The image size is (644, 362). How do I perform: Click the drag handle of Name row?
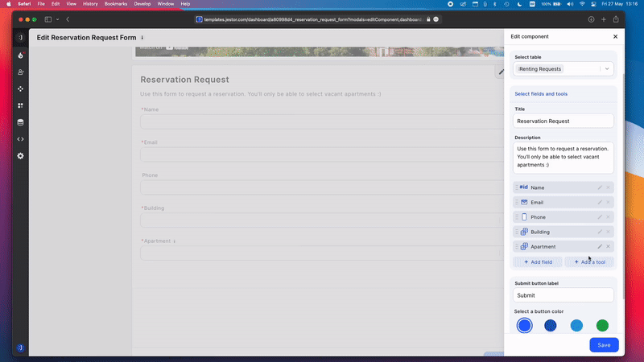point(517,187)
